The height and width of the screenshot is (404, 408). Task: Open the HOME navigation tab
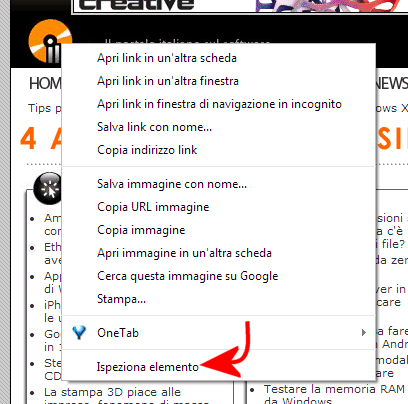point(45,83)
